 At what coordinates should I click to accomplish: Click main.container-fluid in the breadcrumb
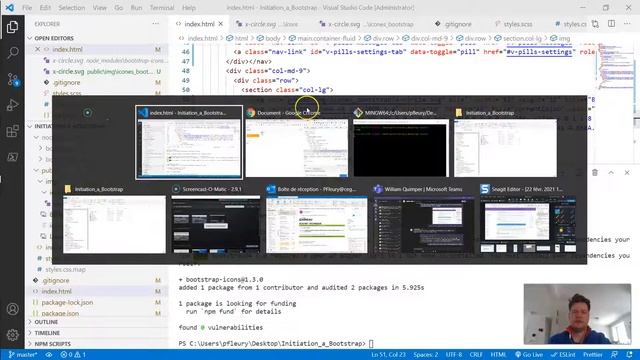[x=326, y=38]
